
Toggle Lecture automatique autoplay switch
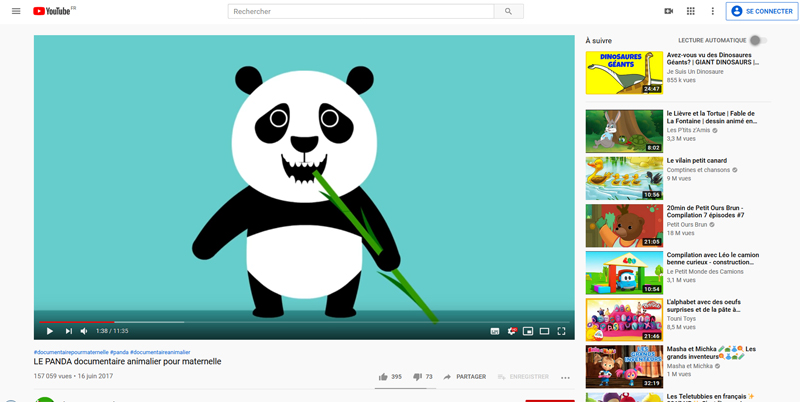757,40
